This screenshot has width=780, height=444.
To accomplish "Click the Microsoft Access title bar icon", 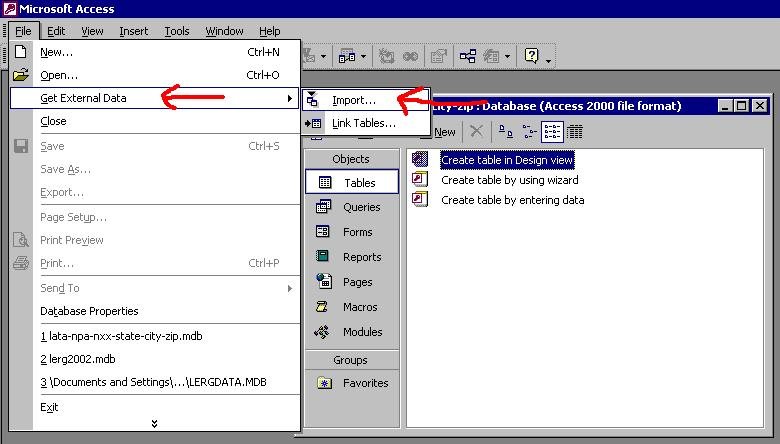I will point(9,8).
